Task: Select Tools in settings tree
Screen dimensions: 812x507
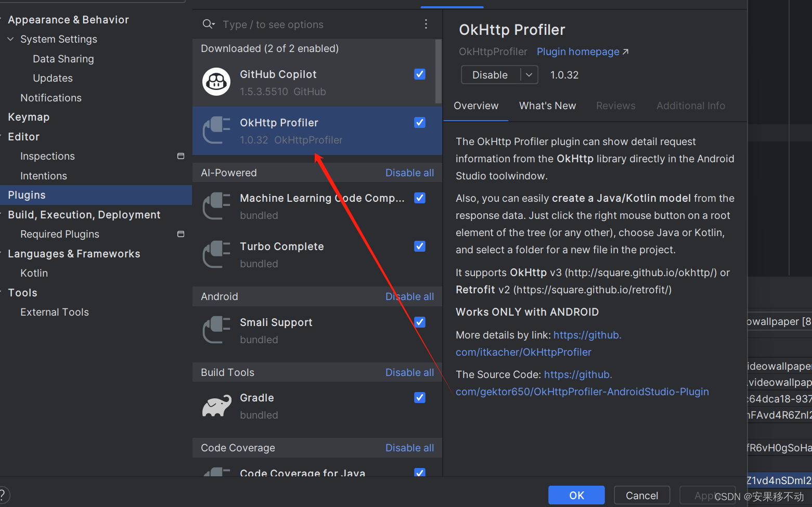Action: (22, 293)
